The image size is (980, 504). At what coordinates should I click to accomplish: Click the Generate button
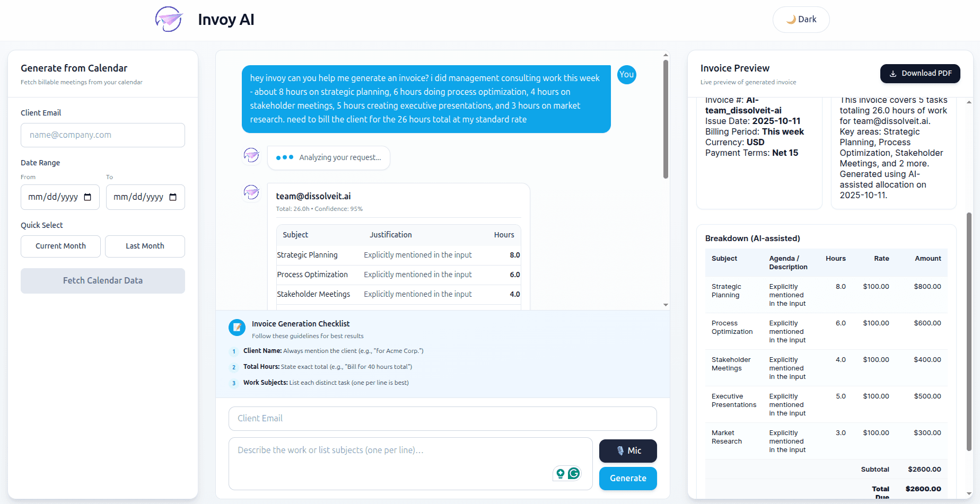point(628,479)
